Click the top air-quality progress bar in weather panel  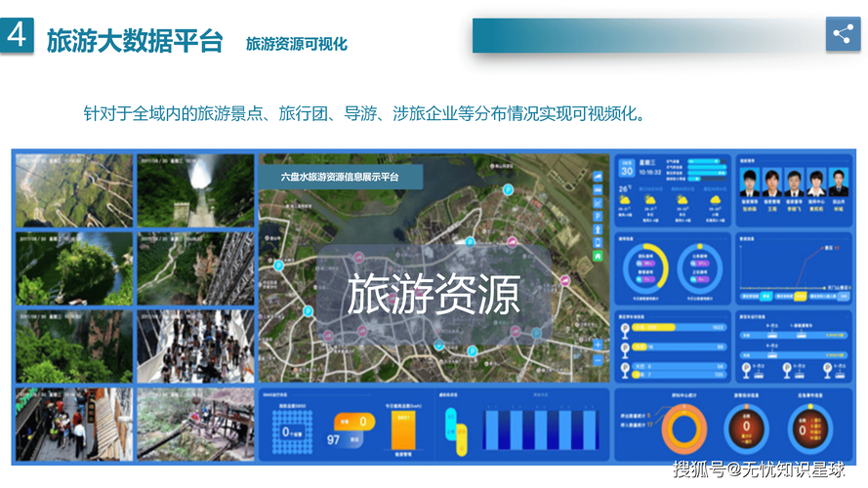click(x=706, y=162)
